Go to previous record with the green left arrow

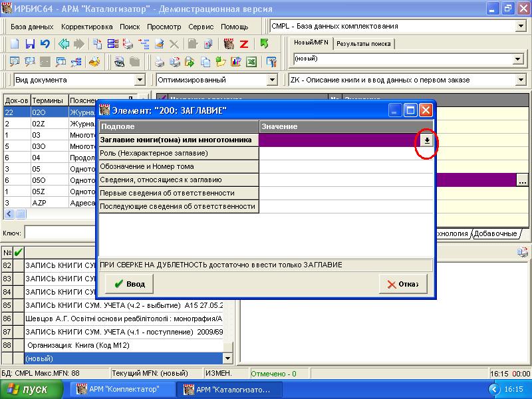64,45
